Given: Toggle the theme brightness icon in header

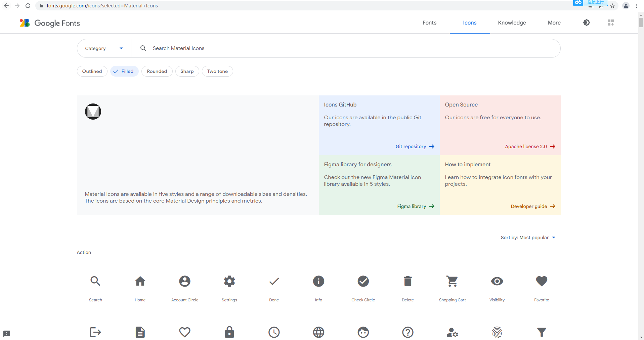Looking at the screenshot, I should point(587,23).
